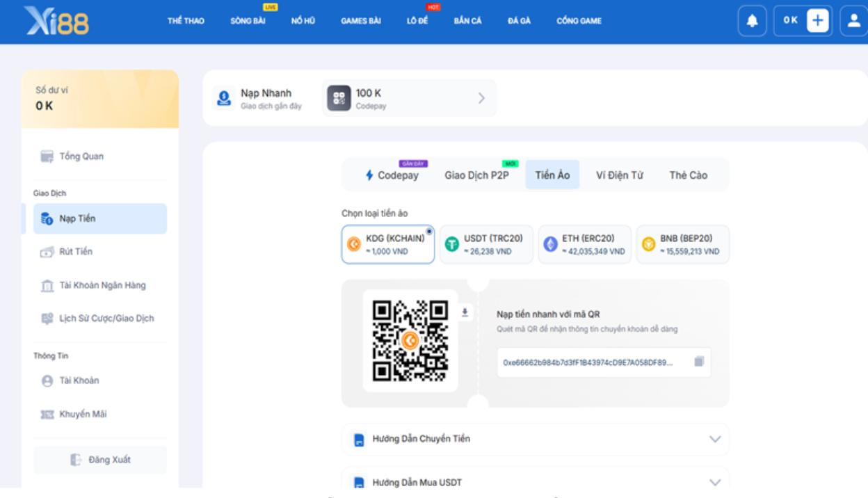Open NỔ HŨ menu
The image size is (868, 498).
point(303,21)
